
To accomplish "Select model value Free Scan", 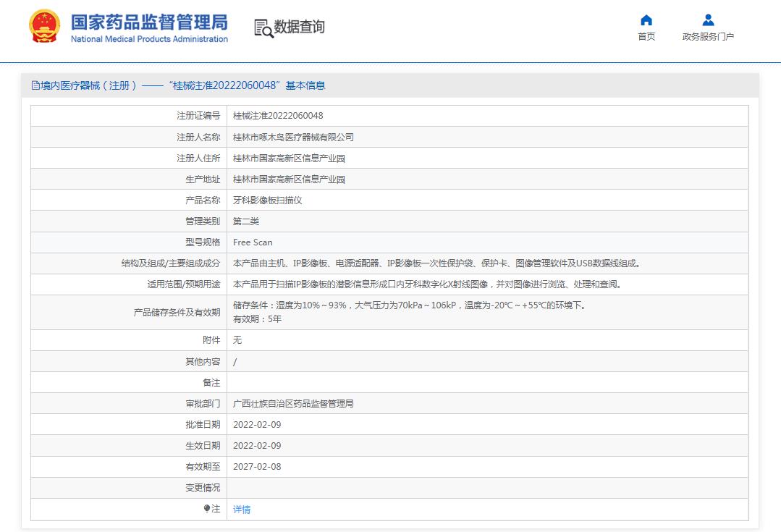I will pyautogui.click(x=253, y=242).
